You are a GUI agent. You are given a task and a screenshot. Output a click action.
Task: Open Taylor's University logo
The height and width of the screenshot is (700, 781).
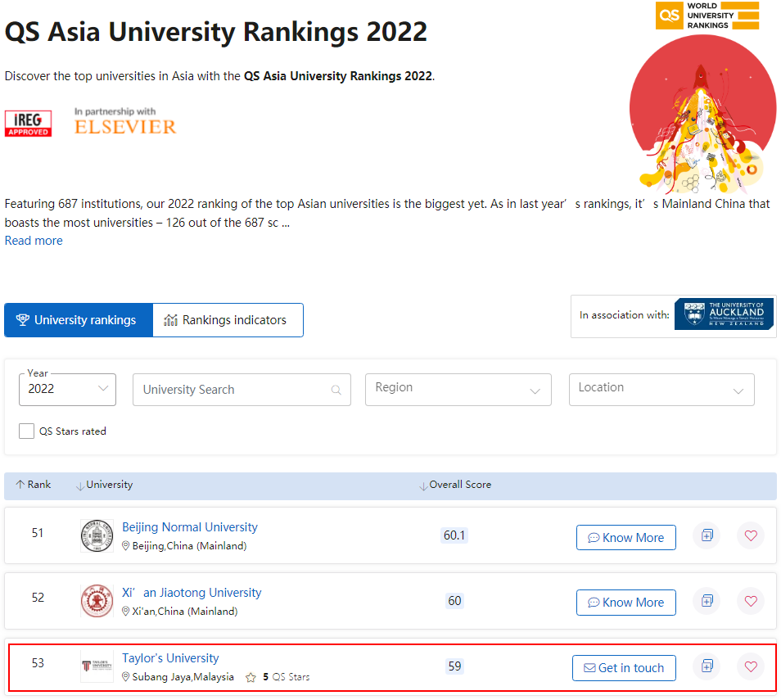pos(97,666)
